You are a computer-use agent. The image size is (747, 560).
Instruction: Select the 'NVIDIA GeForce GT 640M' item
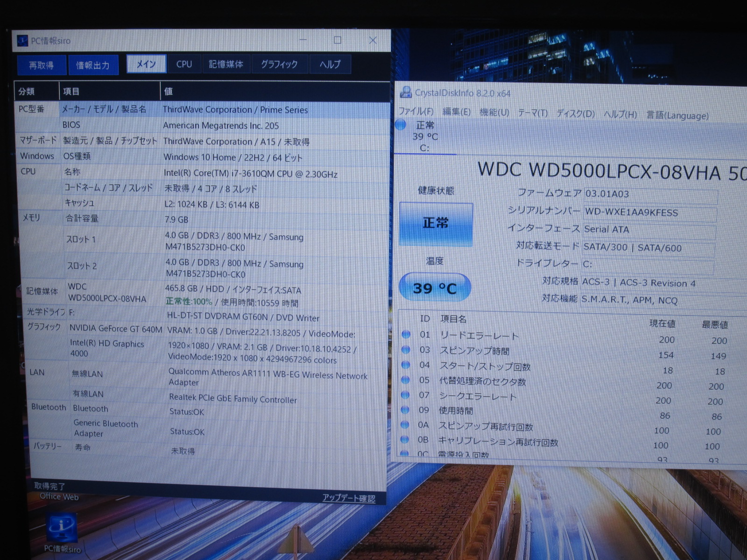point(116,329)
